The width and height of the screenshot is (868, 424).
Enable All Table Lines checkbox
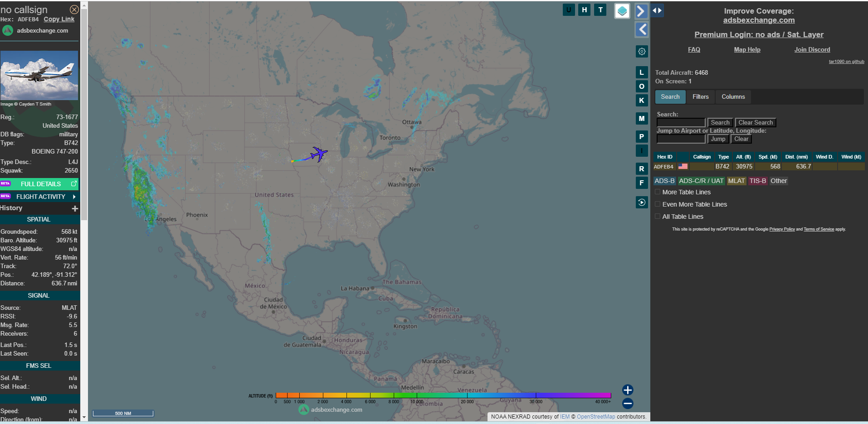pyautogui.click(x=658, y=217)
